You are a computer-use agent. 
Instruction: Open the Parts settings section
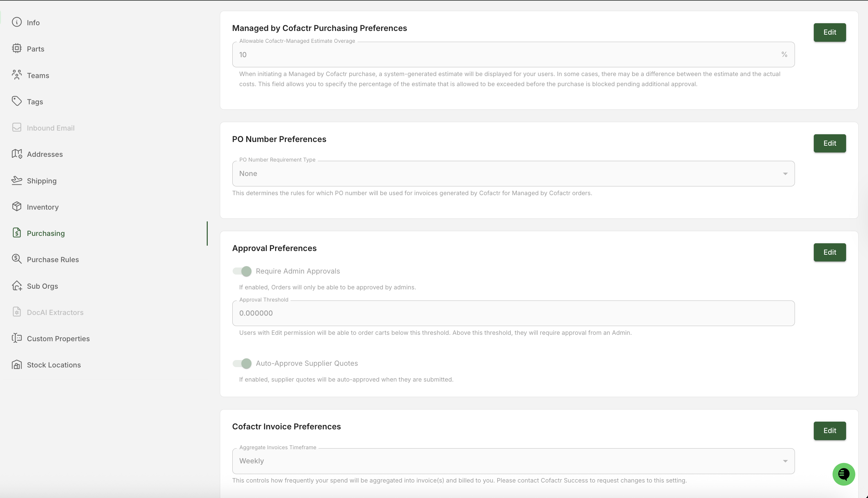tap(36, 49)
